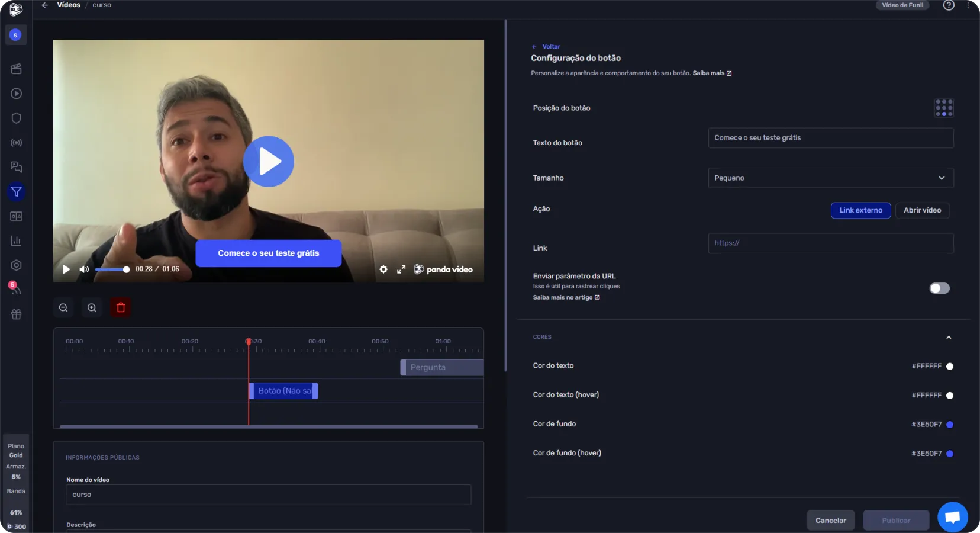980x533 pixels.
Task: Pick the Cor do texto (hover) swatch
Action: [950, 396]
